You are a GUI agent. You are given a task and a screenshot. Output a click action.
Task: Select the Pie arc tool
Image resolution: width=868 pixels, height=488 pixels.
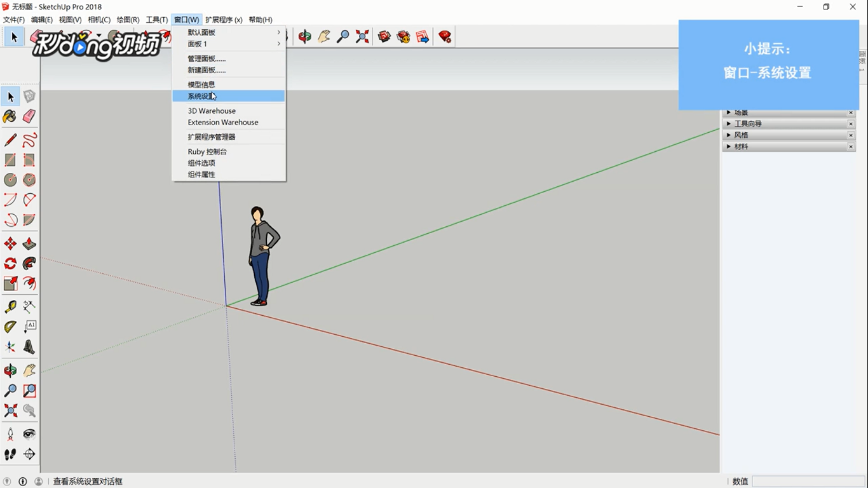click(x=29, y=220)
